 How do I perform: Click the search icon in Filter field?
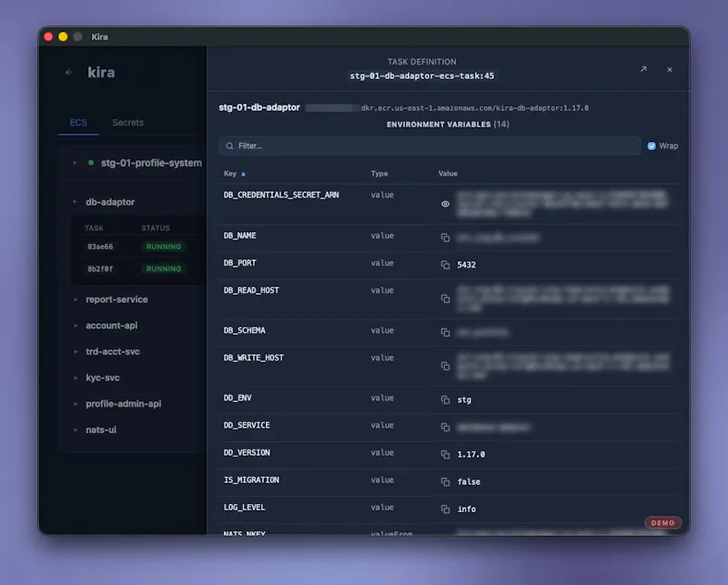(229, 146)
